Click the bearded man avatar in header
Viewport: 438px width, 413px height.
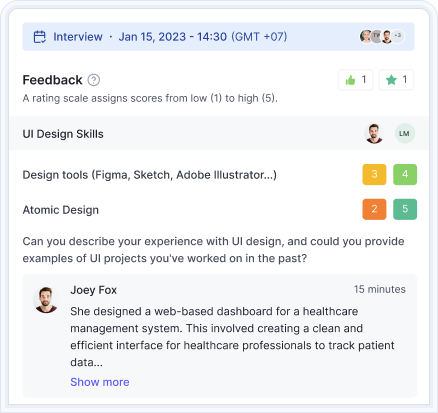[387, 36]
